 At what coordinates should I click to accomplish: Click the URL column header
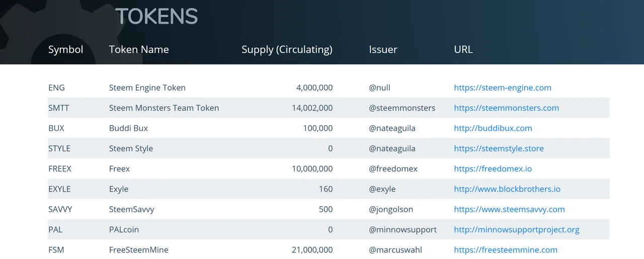463,49
